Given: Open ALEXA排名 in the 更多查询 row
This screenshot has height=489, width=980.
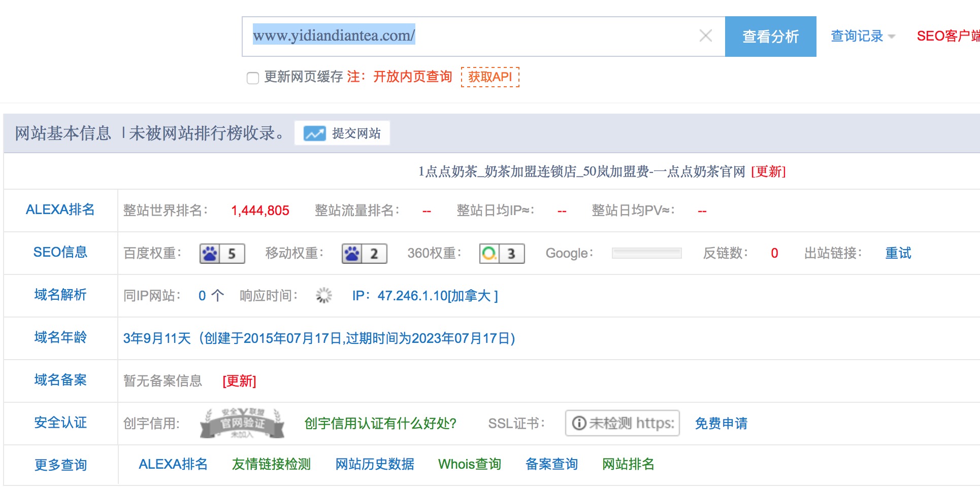Looking at the screenshot, I should [173, 464].
